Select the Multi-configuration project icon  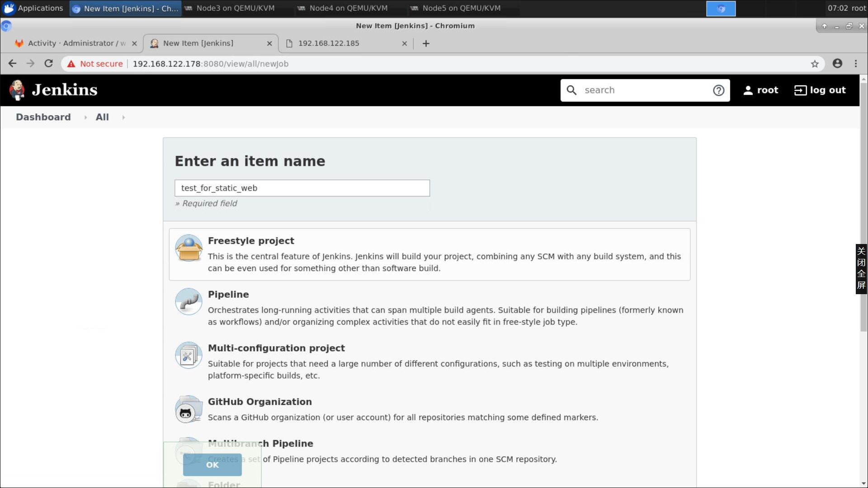pos(189,355)
